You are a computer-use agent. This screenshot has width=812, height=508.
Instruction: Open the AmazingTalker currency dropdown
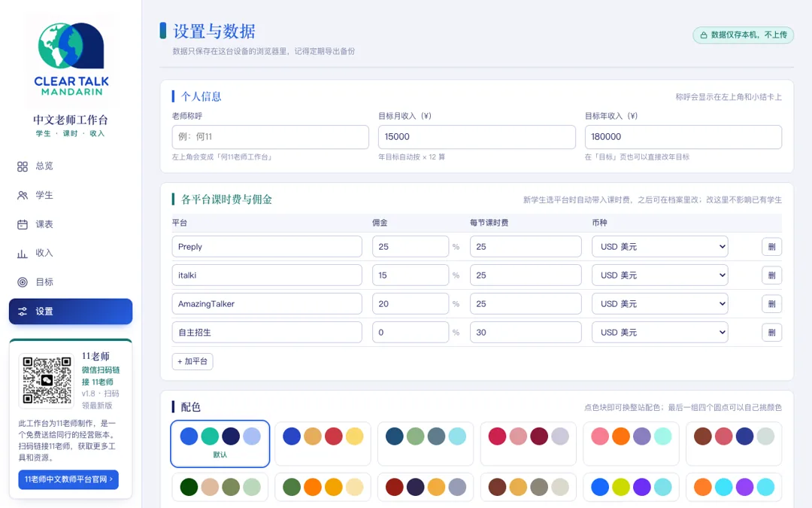click(x=660, y=304)
